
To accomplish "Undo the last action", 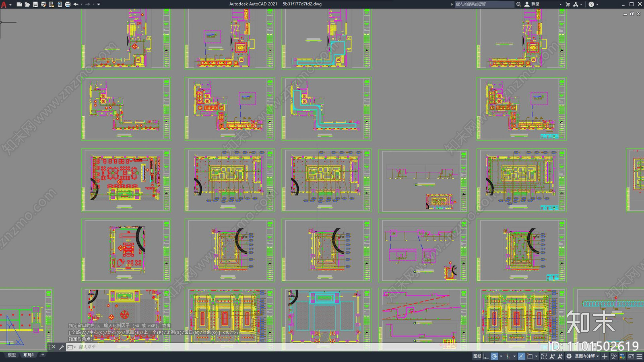I will pyautogui.click(x=76, y=4).
